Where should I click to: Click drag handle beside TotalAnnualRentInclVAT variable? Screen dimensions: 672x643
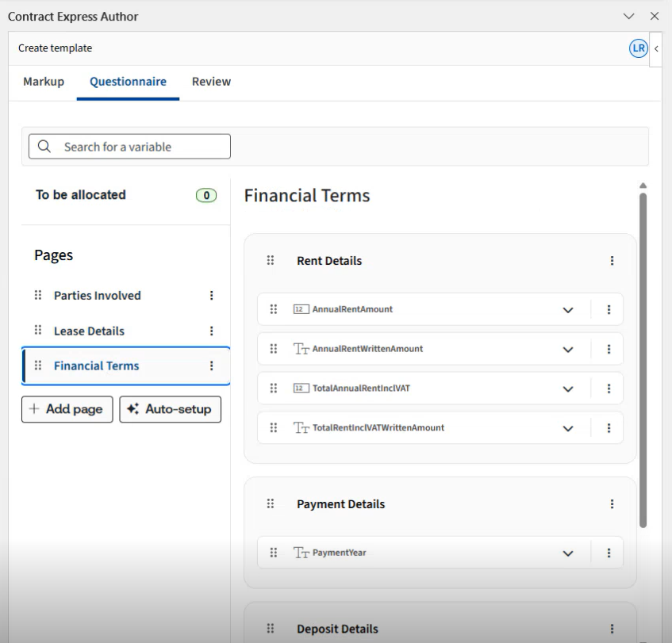pyautogui.click(x=274, y=388)
